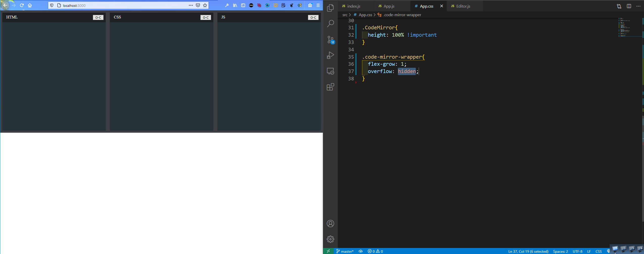Click the TWD extension icon
Image resolution: width=644 pixels, height=254 pixels.
251,5
